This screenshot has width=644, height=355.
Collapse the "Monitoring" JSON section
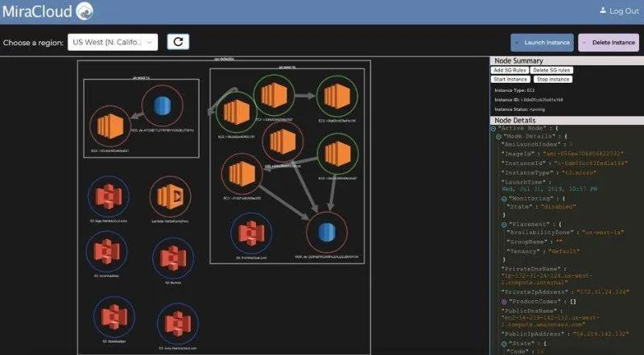(504, 198)
